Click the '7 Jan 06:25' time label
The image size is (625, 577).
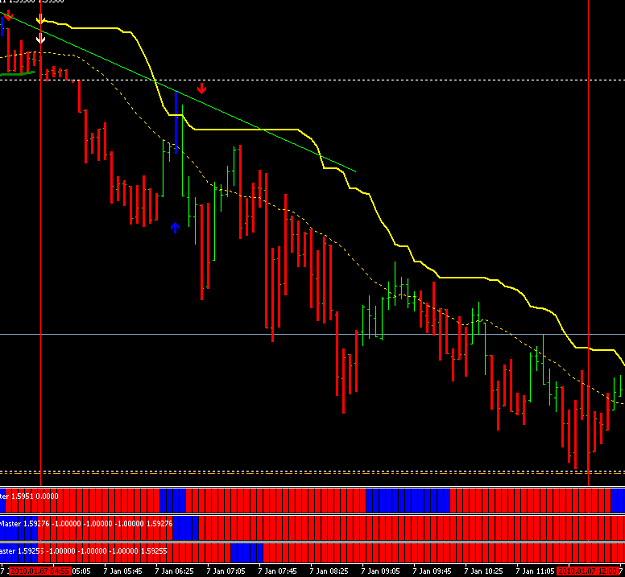pyautogui.click(x=174, y=571)
